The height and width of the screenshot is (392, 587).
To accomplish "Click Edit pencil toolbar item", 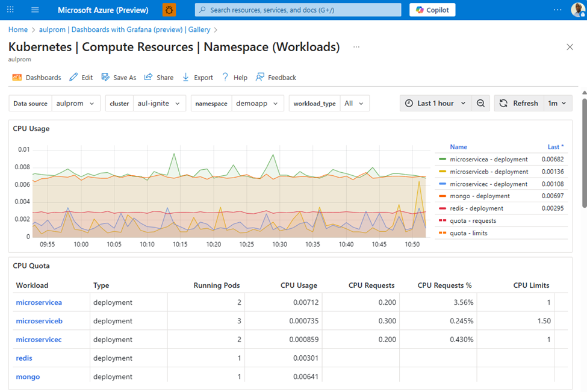I will coord(81,78).
